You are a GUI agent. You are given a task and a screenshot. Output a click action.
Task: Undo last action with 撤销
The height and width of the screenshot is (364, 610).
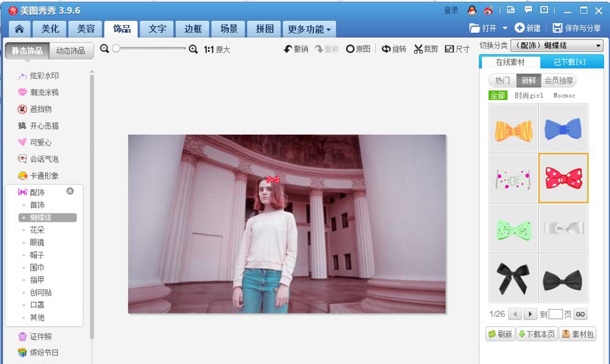point(296,49)
